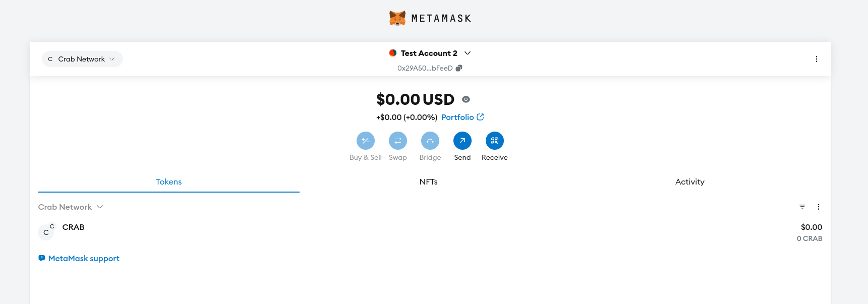
Task: Select the Tokens tab
Action: click(x=168, y=182)
